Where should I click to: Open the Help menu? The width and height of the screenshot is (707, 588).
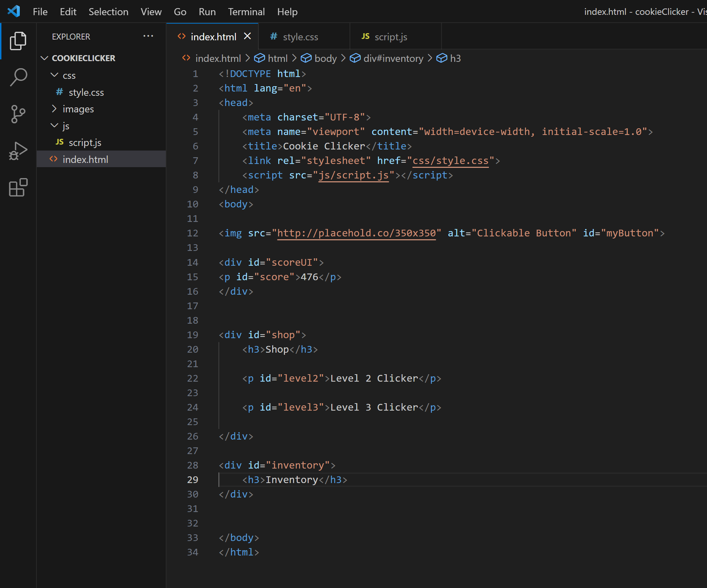(x=287, y=12)
